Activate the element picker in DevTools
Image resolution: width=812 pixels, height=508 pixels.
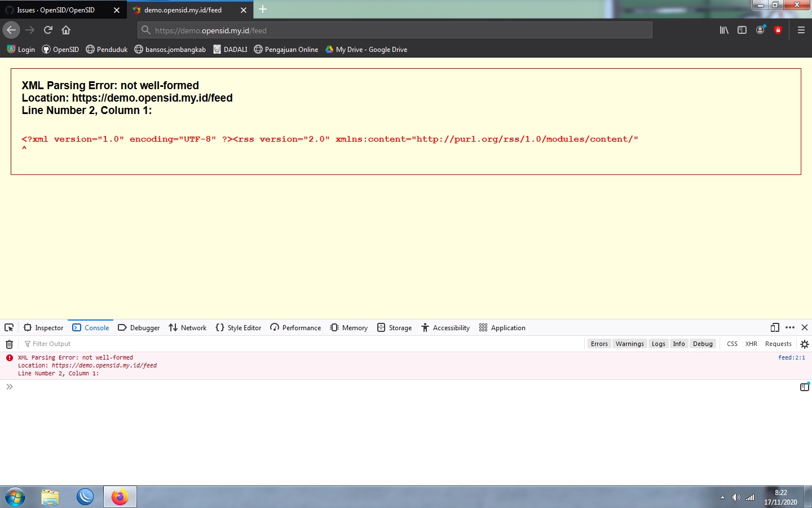tap(9, 328)
